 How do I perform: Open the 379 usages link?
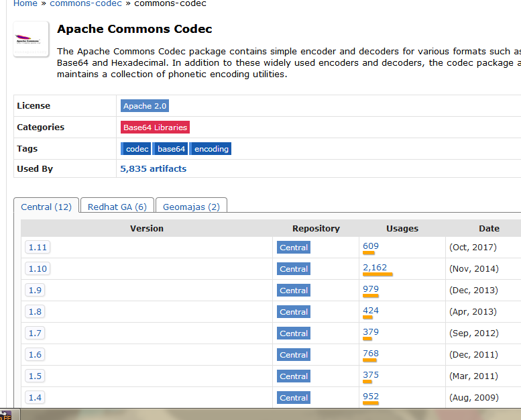click(x=371, y=332)
